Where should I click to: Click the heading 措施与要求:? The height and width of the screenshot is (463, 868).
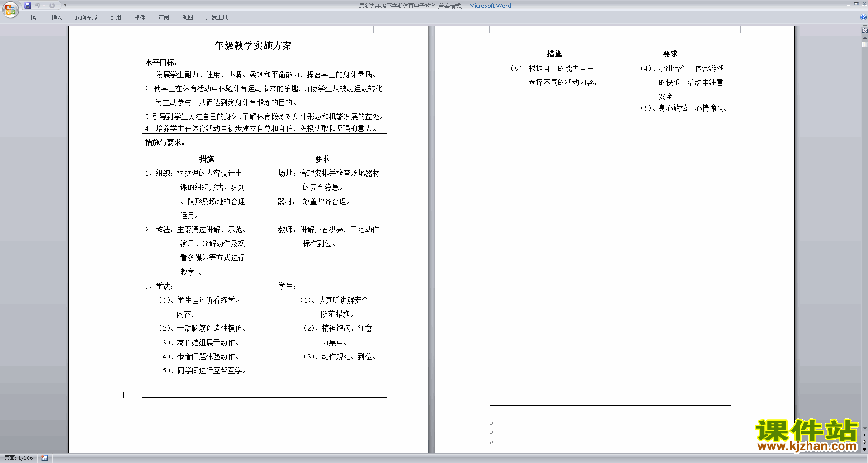point(165,143)
